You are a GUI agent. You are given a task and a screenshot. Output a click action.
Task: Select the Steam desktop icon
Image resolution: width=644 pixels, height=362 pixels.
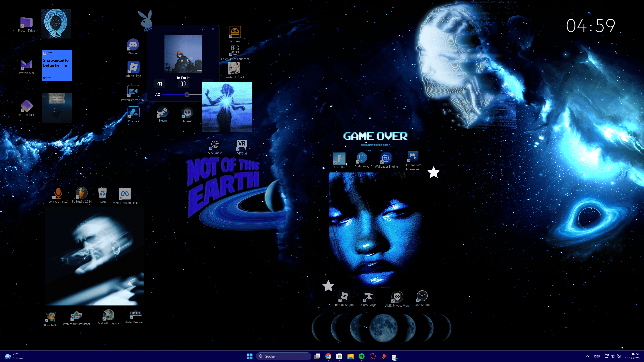(163, 115)
